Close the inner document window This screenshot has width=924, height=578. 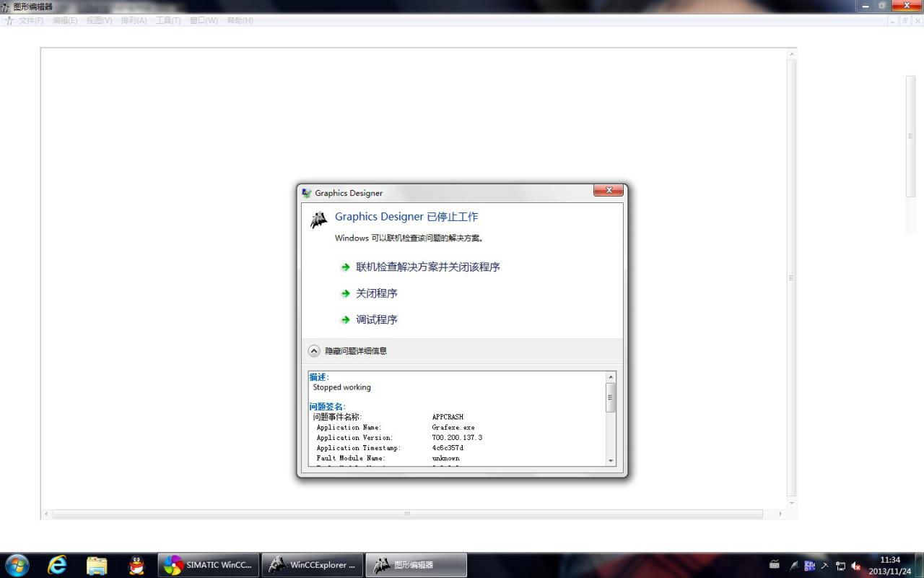click(917, 21)
